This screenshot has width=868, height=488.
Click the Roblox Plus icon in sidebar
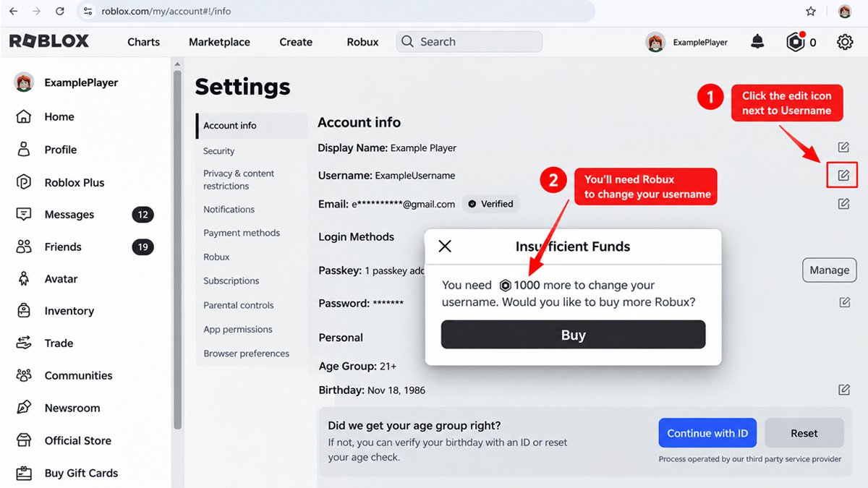point(24,182)
